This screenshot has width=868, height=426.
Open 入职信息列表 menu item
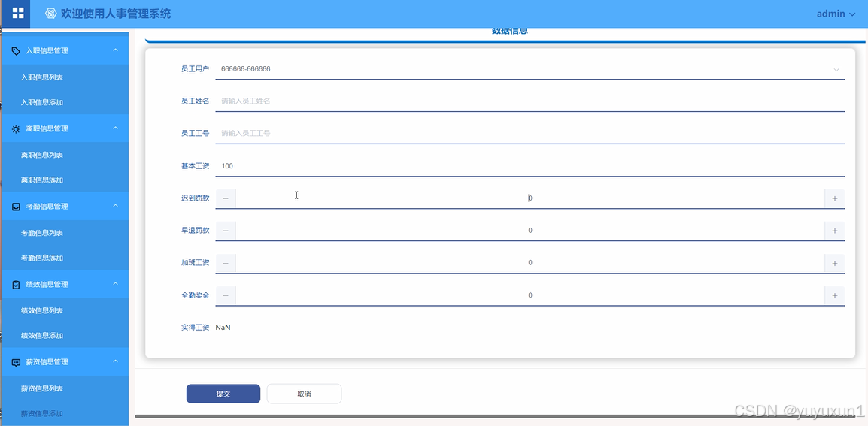[x=42, y=77]
